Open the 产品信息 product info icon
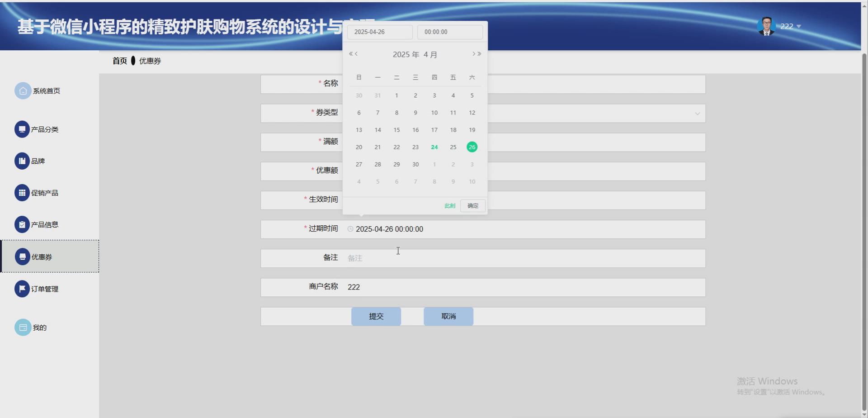 (x=22, y=224)
